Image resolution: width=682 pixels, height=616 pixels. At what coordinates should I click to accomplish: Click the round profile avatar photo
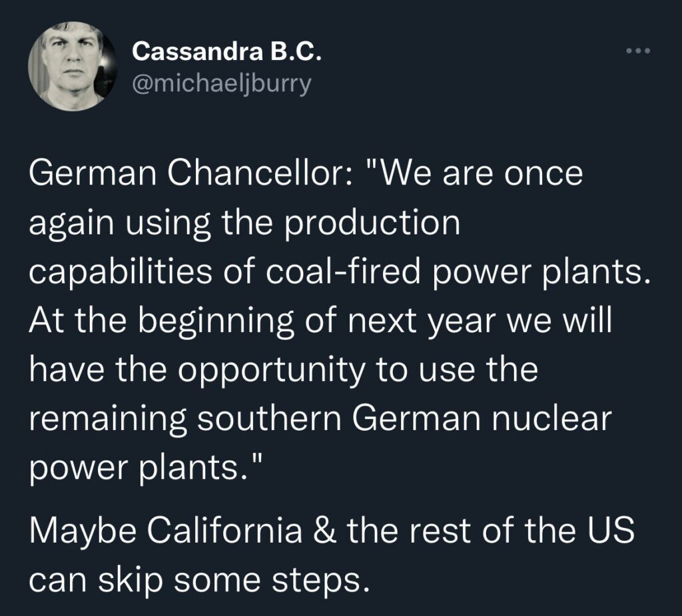[69, 66]
